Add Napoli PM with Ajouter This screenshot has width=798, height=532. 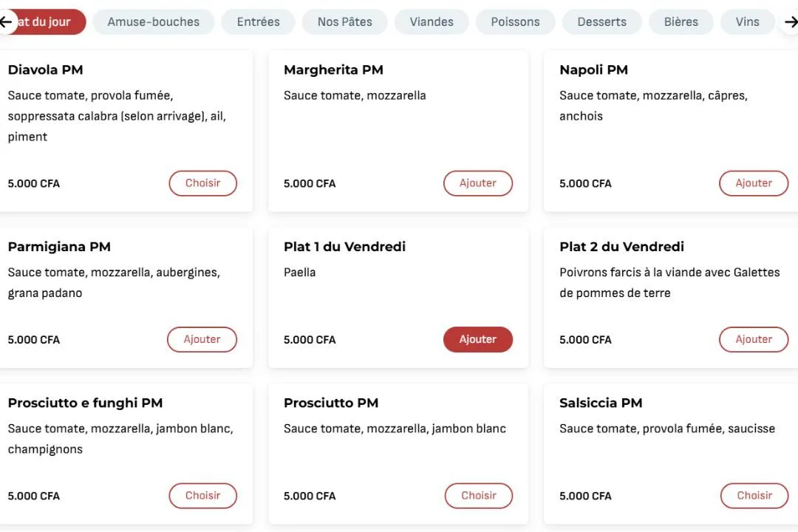point(753,183)
